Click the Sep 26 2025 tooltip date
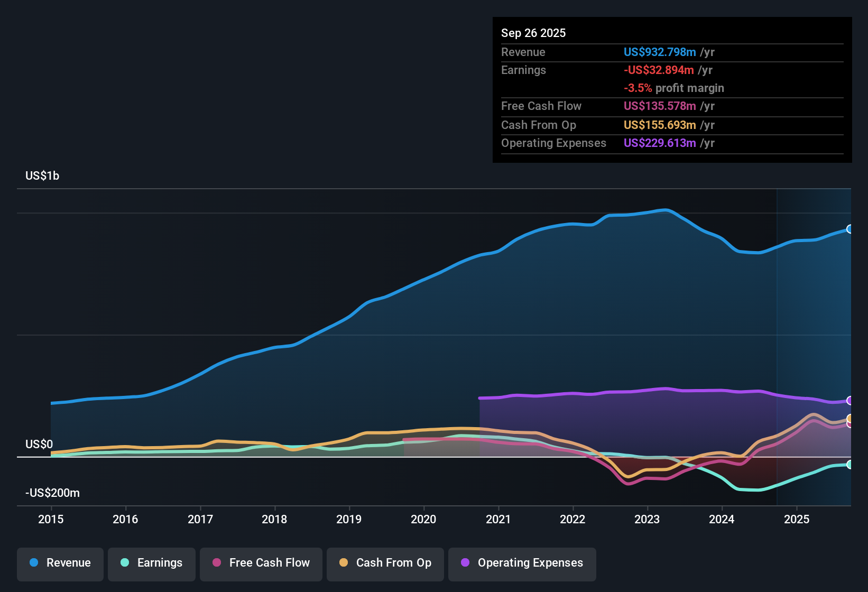 pyautogui.click(x=533, y=33)
